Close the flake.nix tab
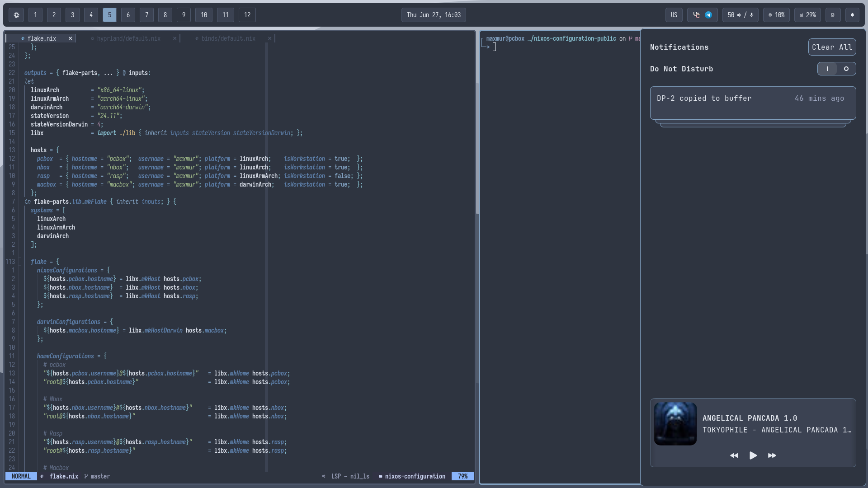 [70, 38]
